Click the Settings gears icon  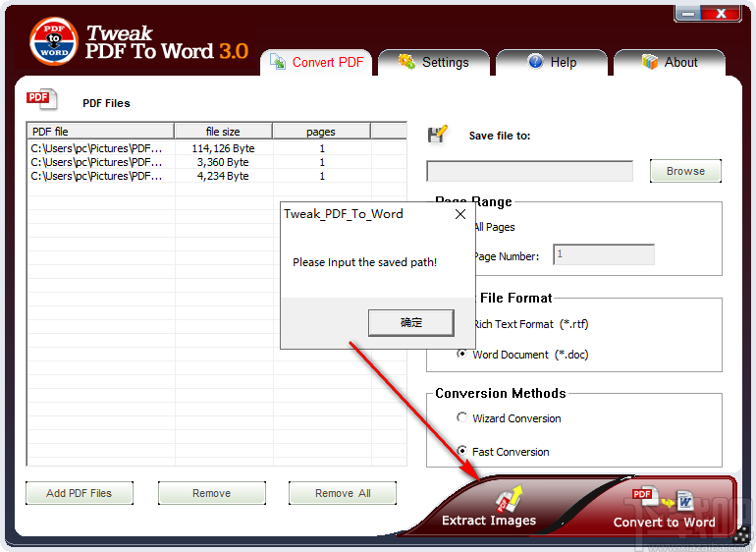coord(406,62)
